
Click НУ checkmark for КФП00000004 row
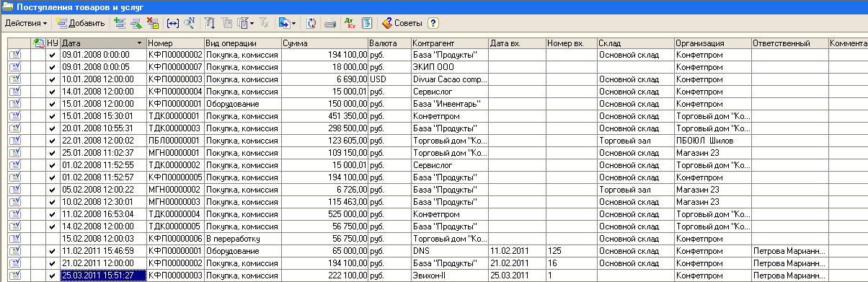(x=53, y=92)
